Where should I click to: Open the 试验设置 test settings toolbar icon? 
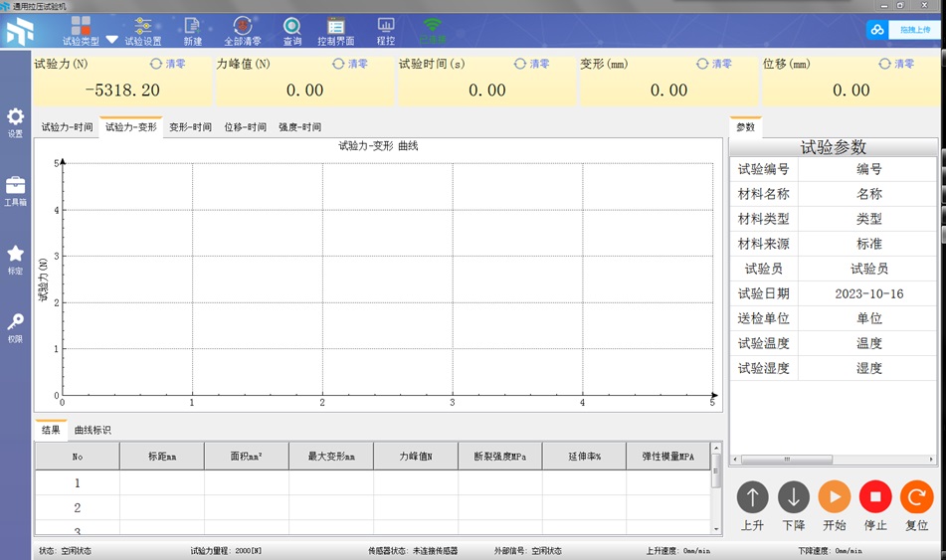(143, 31)
